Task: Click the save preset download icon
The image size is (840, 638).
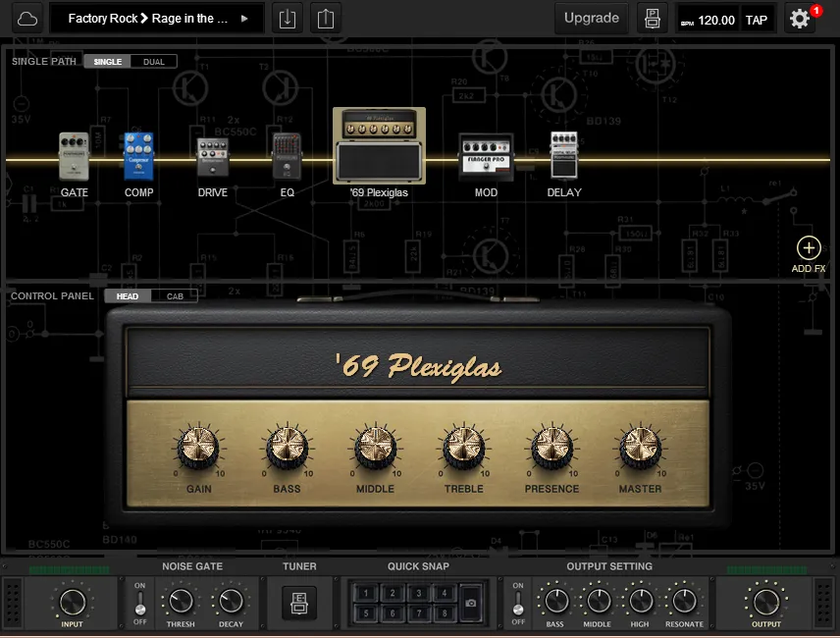Action: pyautogui.click(x=288, y=19)
